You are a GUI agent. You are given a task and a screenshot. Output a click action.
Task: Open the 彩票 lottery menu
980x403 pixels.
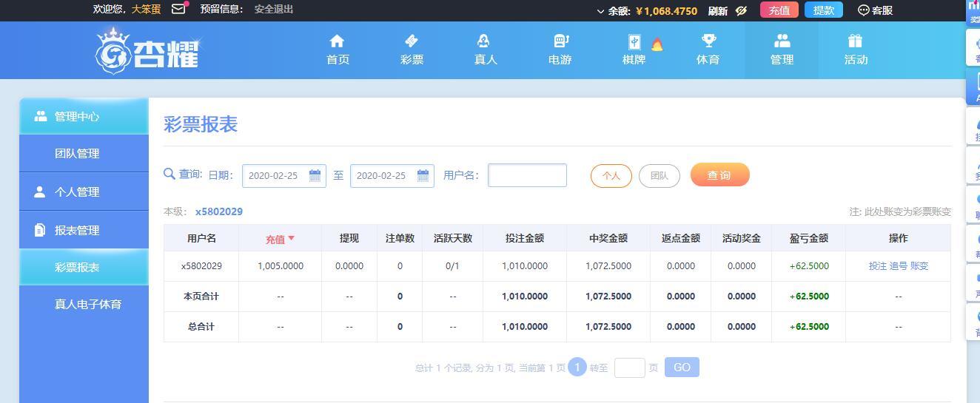(x=412, y=50)
